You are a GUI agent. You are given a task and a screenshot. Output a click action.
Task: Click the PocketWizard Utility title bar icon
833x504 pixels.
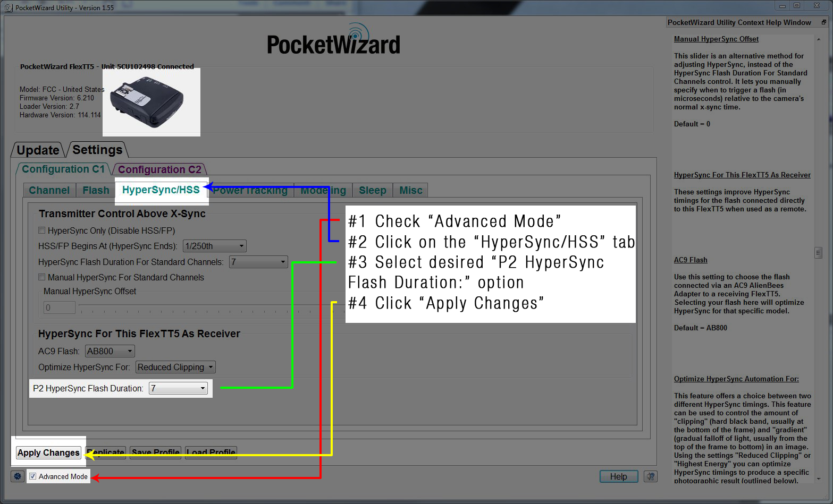pos(9,8)
